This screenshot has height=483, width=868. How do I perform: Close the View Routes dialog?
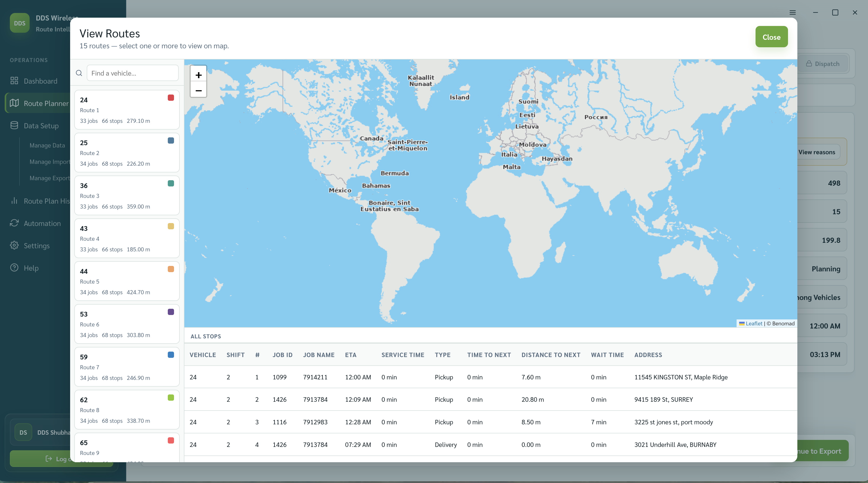[x=771, y=37]
